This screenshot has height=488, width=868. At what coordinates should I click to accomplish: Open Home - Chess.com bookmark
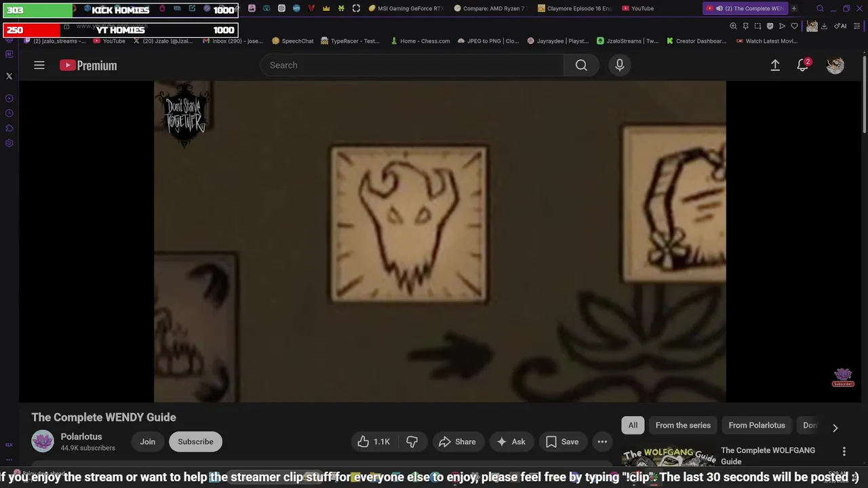(x=420, y=41)
